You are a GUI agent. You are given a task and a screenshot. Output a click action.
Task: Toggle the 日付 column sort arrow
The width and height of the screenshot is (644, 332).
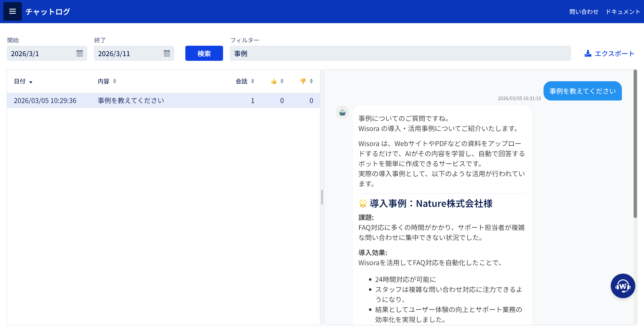coord(31,82)
